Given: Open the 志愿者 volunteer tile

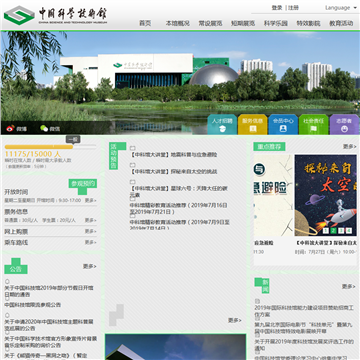Looking at the screenshot, I should point(344,124).
